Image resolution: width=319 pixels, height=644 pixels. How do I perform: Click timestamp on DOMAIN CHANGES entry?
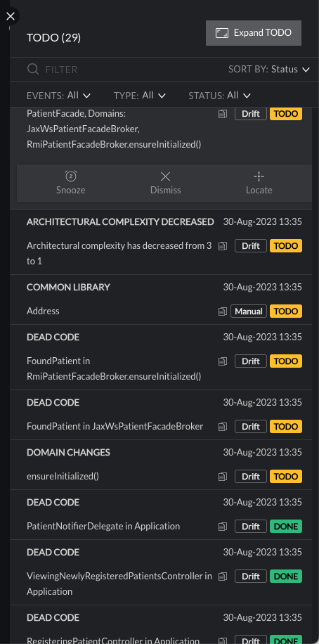click(262, 453)
